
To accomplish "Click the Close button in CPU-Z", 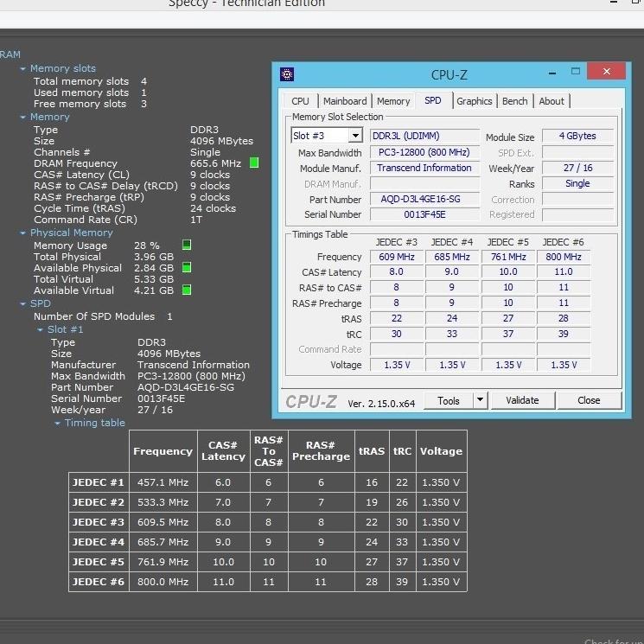I will tap(589, 400).
